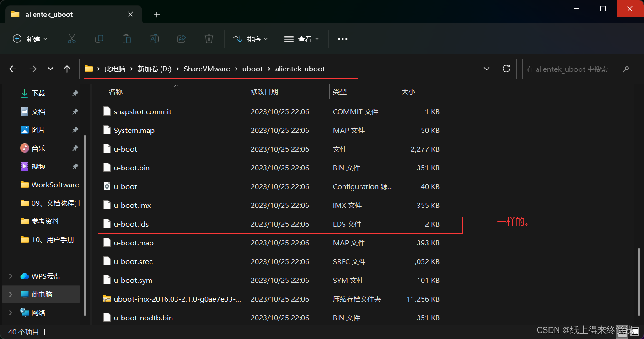Click the Copy icon in toolbar
The width and height of the screenshot is (644, 339).
pyautogui.click(x=99, y=39)
